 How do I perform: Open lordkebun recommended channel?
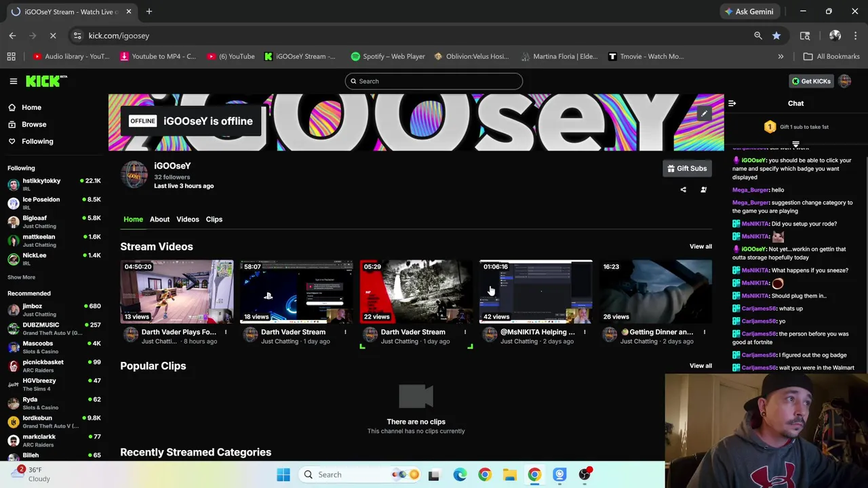(54, 422)
